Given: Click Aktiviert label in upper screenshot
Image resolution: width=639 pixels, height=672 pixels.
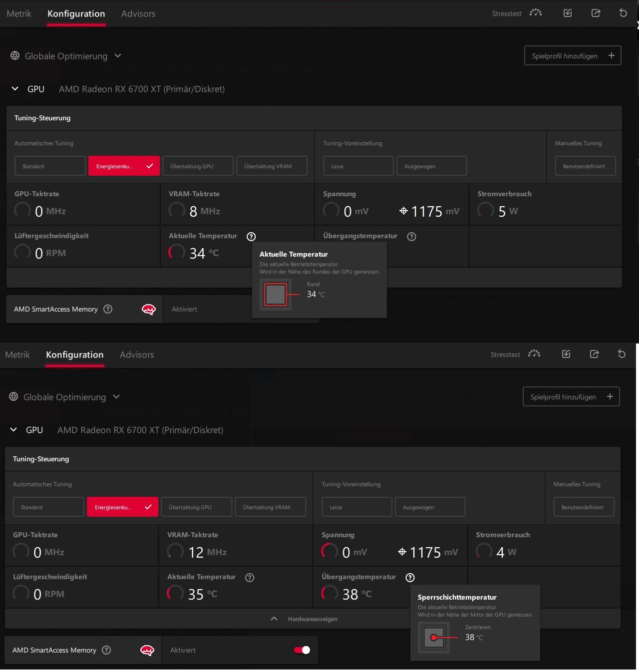Looking at the screenshot, I should 184,309.
